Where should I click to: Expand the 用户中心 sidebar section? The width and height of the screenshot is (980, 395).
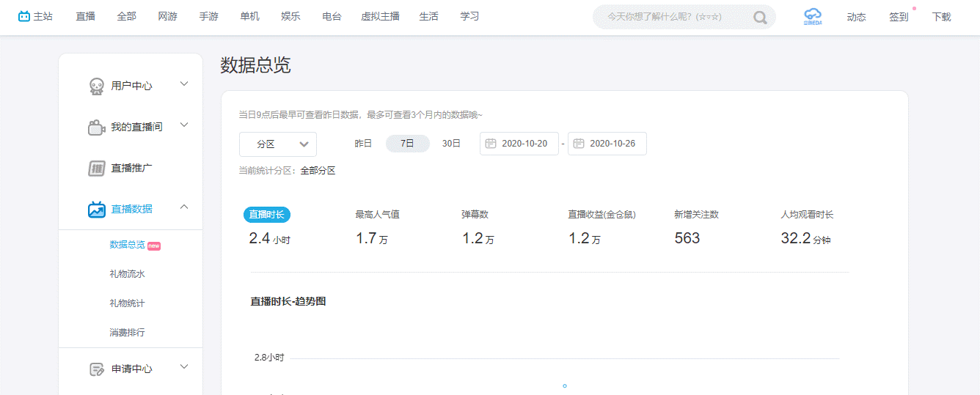[x=184, y=84]
